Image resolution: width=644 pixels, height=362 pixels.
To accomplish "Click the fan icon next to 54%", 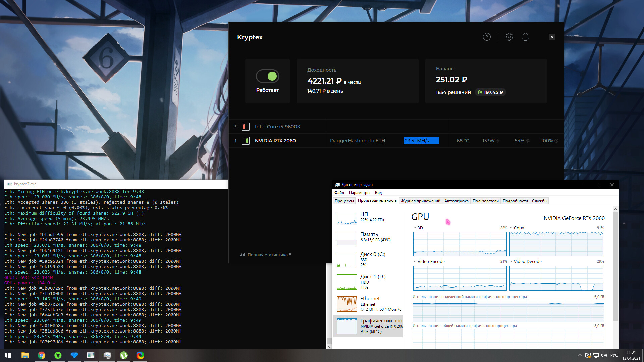I will click(528, 141).
